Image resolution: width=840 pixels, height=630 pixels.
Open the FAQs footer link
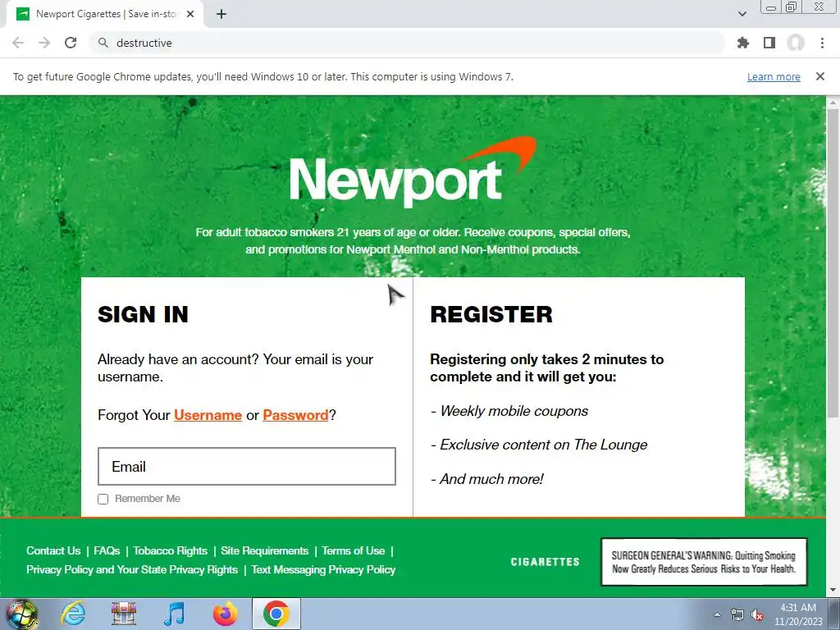click(107, 550)
